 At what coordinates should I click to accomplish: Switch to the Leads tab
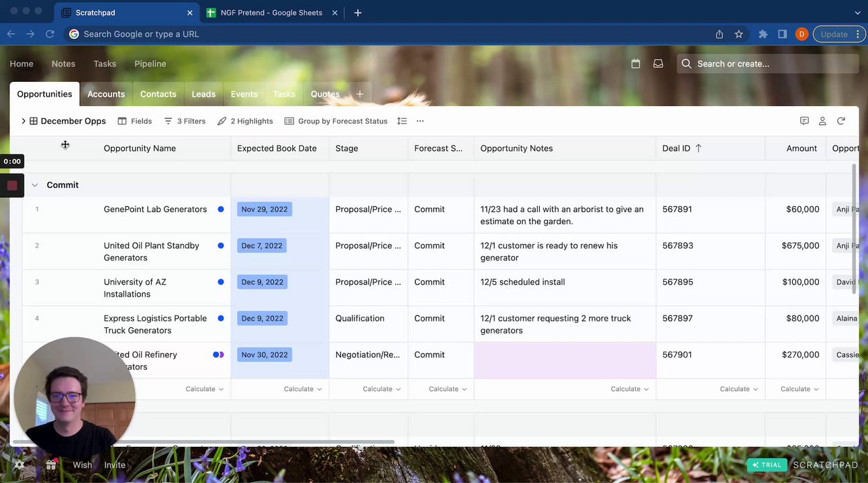[x=203, y=94]
